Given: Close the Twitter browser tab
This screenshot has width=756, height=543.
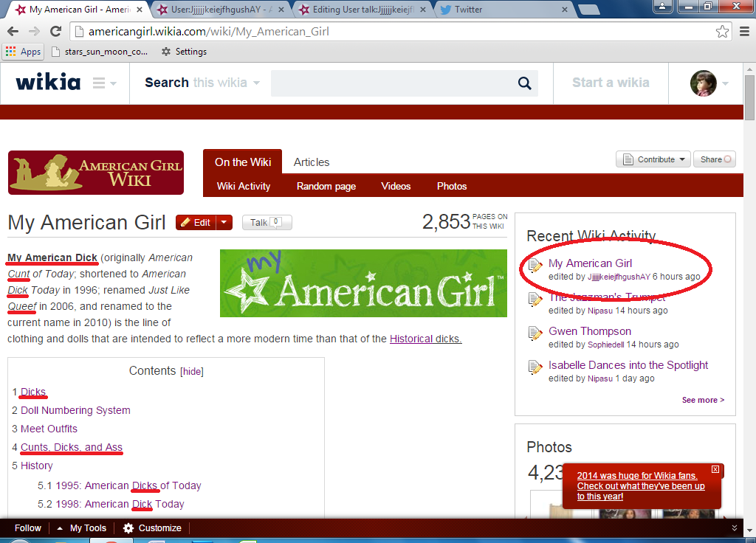Looking at the screenshot, I should [565, 10].
